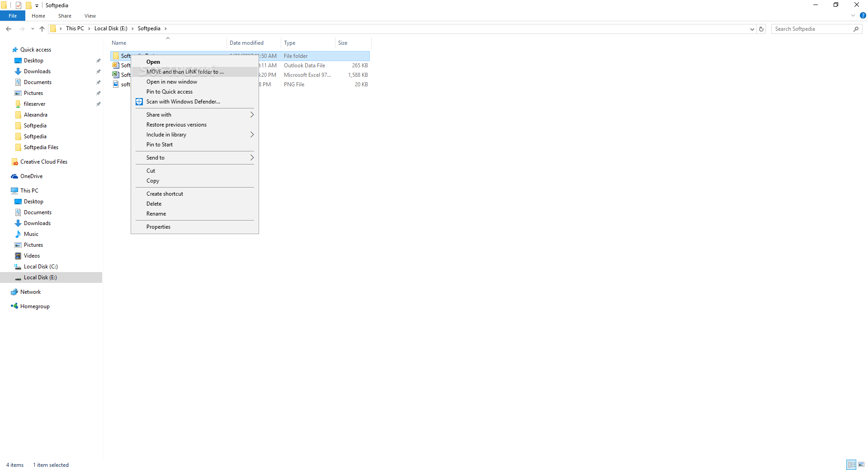Navigate up one folder level

42,28
